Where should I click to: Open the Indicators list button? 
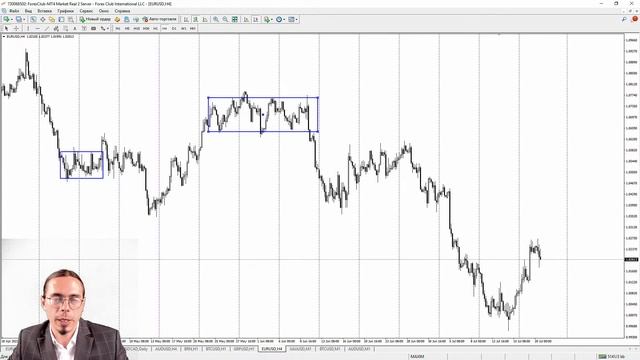(267, 19)
